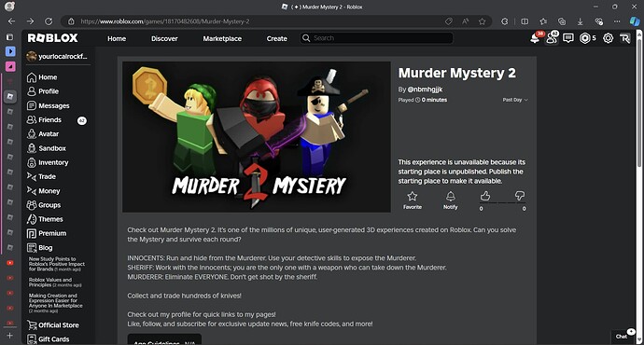
Task: Open Browser essentials heart icon
Action: tap(599, 21)
